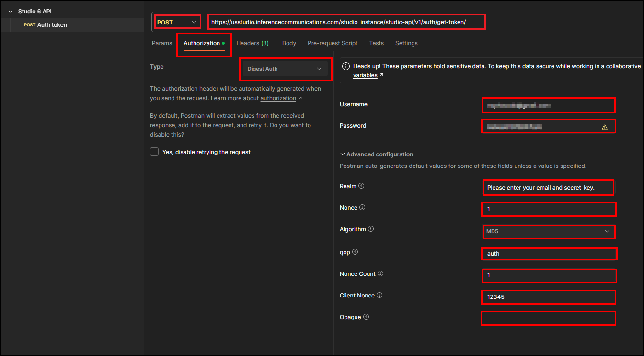The width and height of the screenshot is (644, 356).
Task: Click the Username input field
Action: tap(548, 105)
